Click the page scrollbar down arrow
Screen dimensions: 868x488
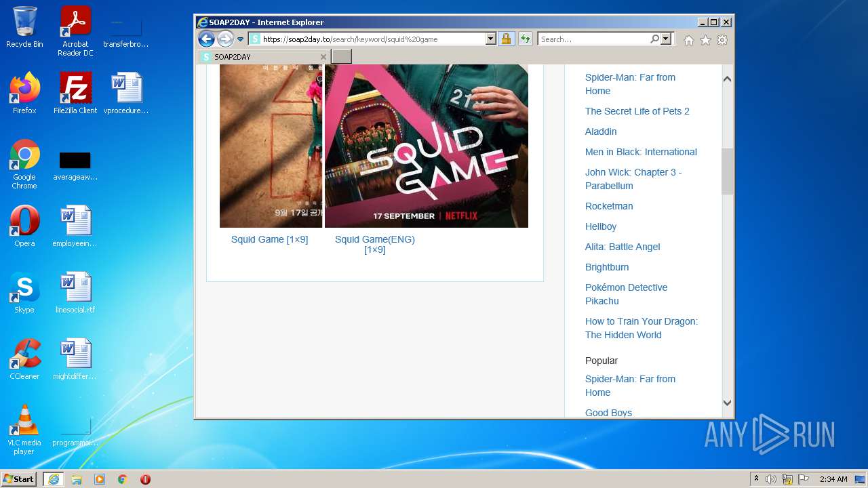pyautogui.click(x=727, y=403)
